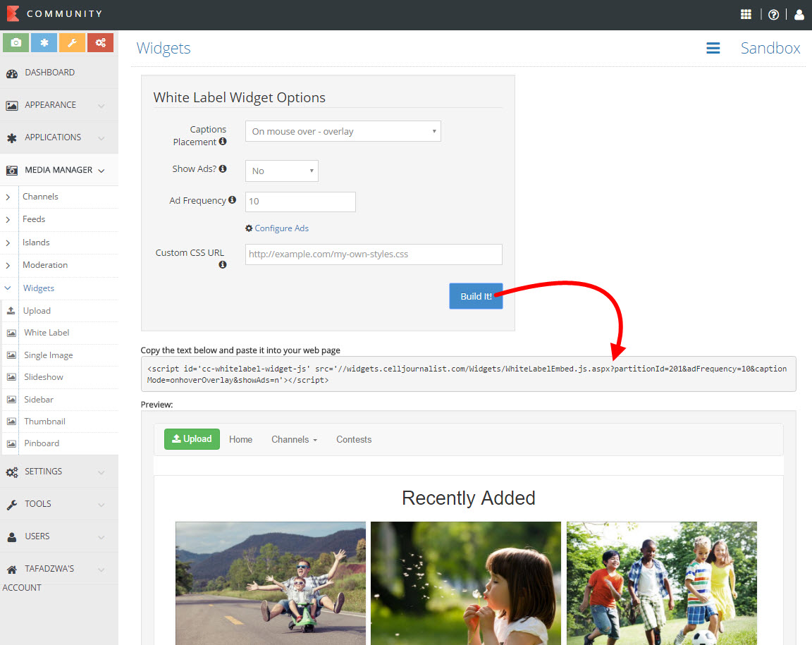
Task: Open Channels dropdown in preview navbar
Action: 294,439
